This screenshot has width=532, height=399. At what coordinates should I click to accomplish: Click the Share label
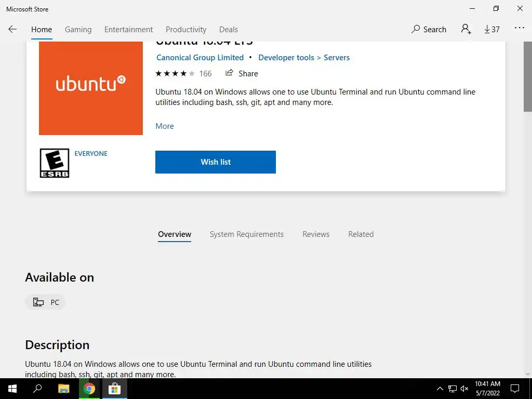click(x=248, y=74)
